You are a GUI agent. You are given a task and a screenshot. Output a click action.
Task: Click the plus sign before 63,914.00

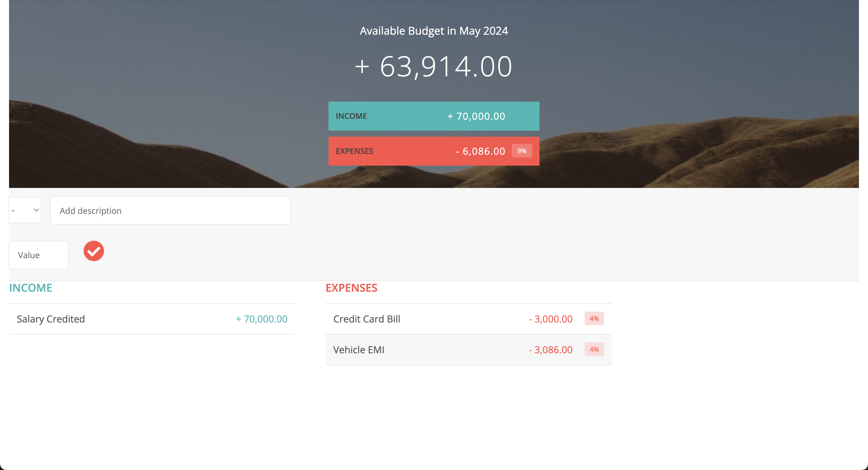coord(362,66)
